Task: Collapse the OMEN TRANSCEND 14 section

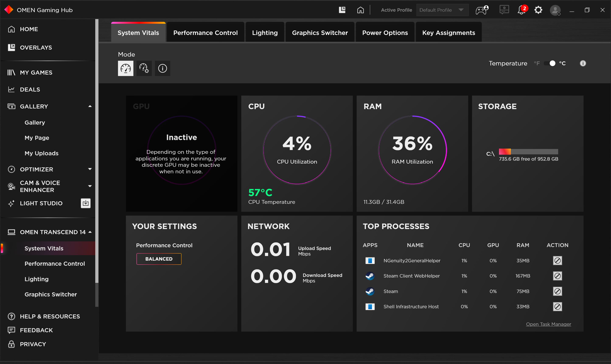Action: tap(90, 232)
